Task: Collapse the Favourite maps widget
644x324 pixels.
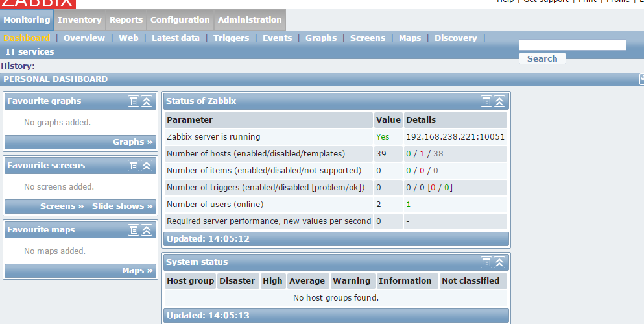Action: (147, 229)
